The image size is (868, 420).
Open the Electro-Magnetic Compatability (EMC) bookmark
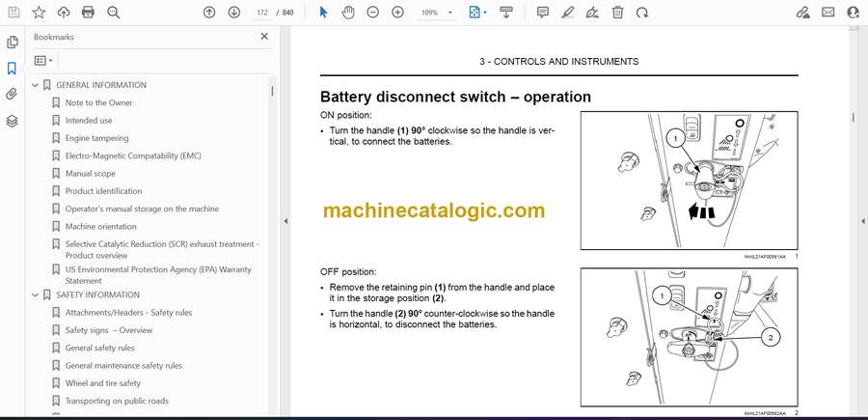click(133, 155)
